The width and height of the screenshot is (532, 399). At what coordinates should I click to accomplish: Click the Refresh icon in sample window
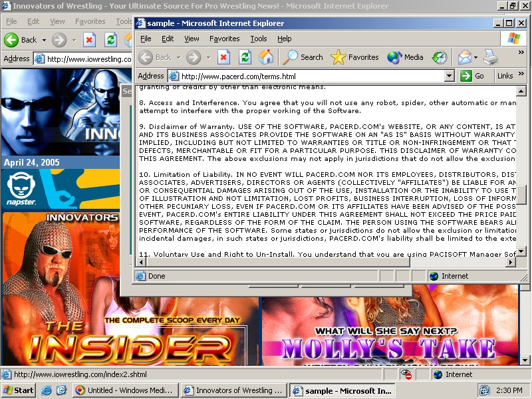[245, 57]
